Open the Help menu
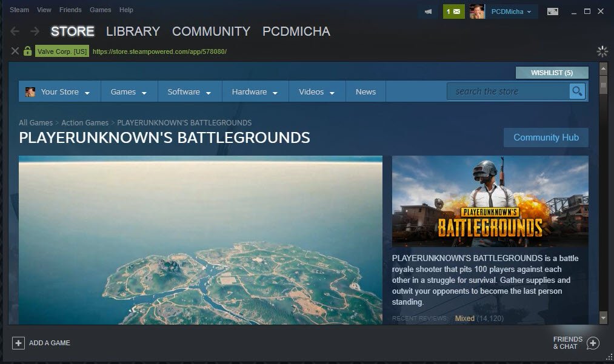 pos(126,10)
